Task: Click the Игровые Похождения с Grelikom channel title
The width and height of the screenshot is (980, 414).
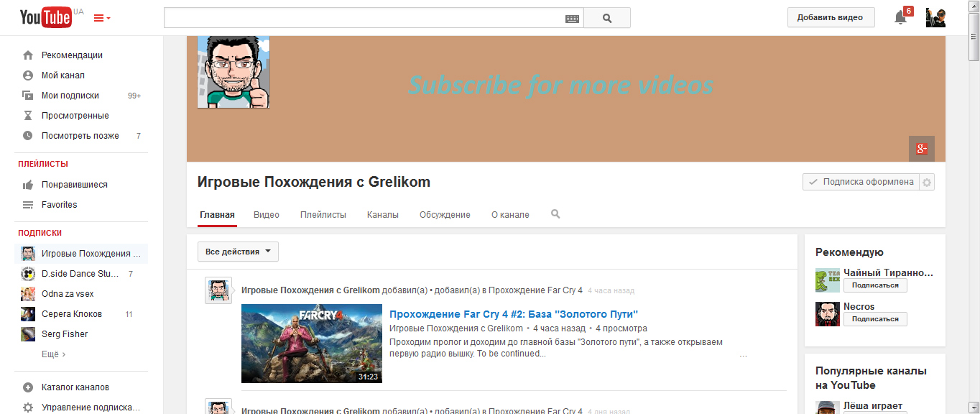Action: [314, 182]
